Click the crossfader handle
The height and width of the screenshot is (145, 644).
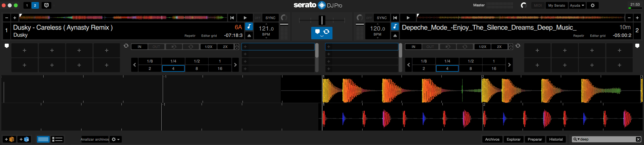[x=322, y=20]
